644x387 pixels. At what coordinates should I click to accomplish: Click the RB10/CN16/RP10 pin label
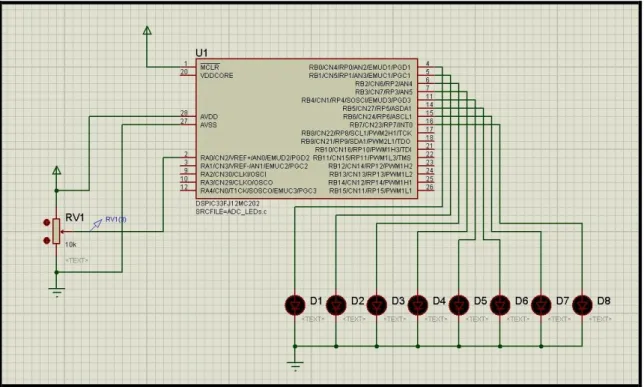[x=363, y=150]
